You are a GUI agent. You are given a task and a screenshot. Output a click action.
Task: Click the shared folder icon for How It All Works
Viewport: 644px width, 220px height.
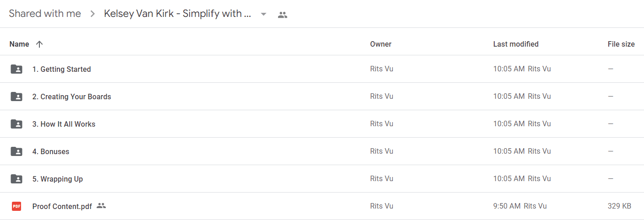tap(16, 124)
